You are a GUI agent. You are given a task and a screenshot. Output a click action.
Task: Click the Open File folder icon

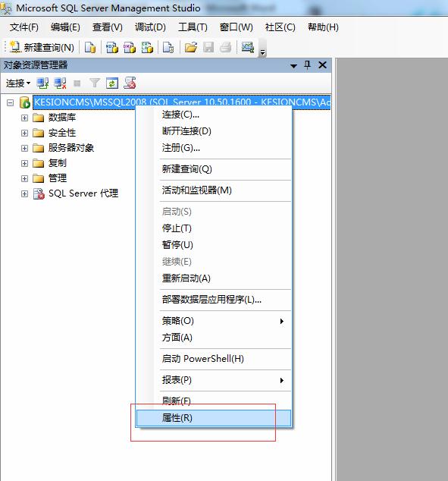pos(190,47)
